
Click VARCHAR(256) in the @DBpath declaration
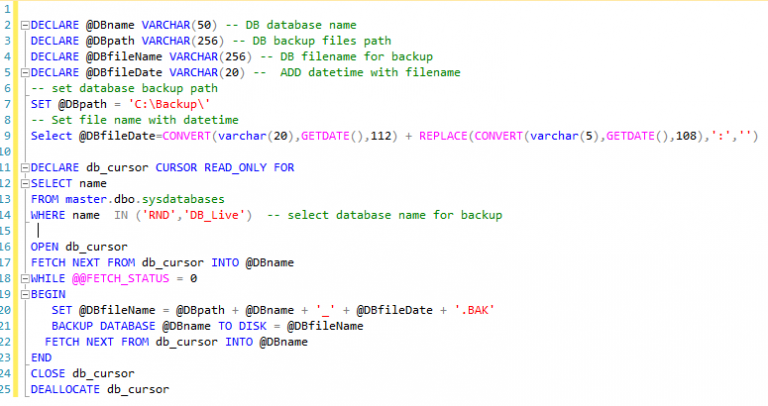tap(183, 41)
